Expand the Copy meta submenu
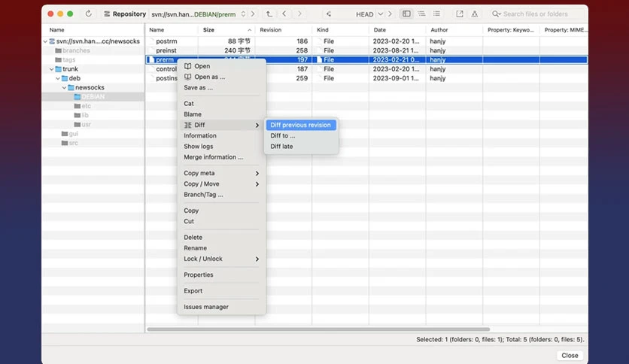The width and height of the screenshot is (629, 364). coord(221,173)
